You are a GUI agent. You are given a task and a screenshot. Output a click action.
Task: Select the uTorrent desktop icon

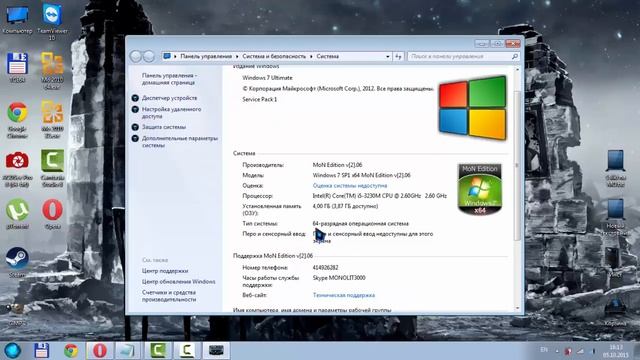click(17, 213)
